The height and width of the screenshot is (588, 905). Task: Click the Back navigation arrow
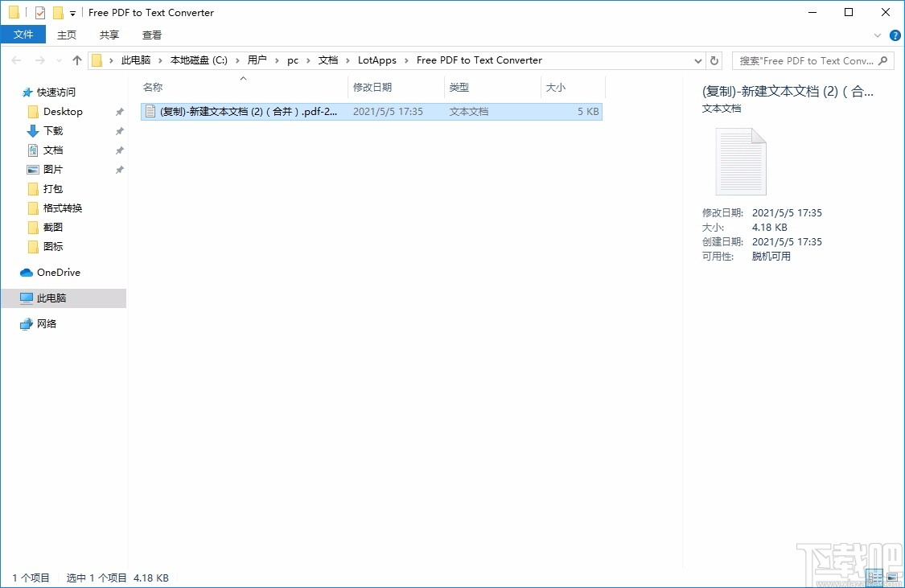click(x=16, y=60)
